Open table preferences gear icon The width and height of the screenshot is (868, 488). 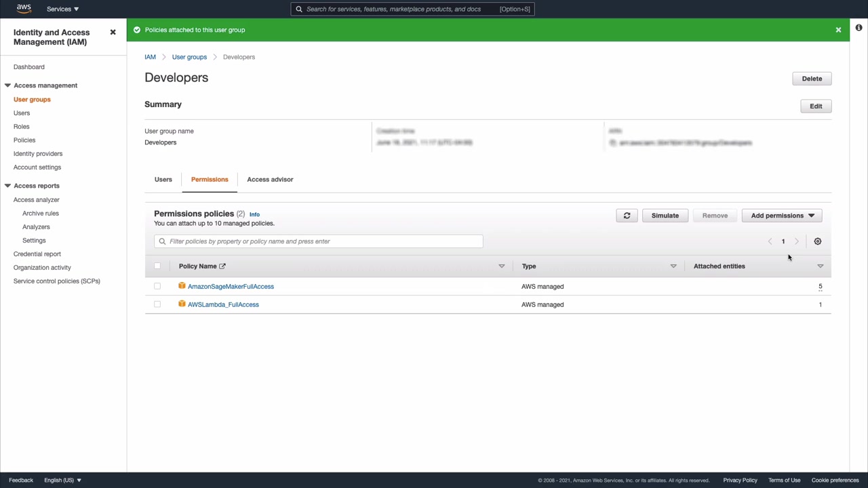pos(818,241)
